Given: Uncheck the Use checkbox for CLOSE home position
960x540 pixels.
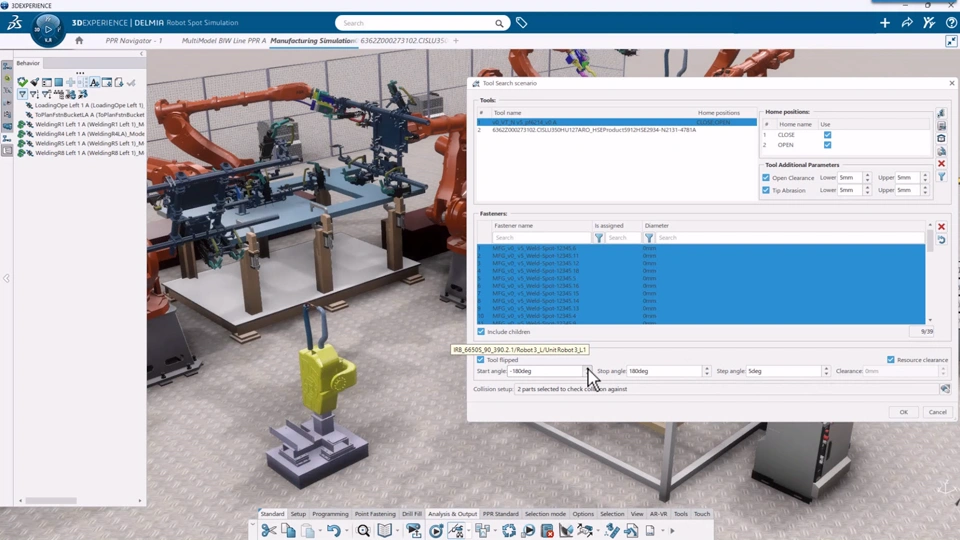Looking at the screenshot, I should tap(827, 135).
